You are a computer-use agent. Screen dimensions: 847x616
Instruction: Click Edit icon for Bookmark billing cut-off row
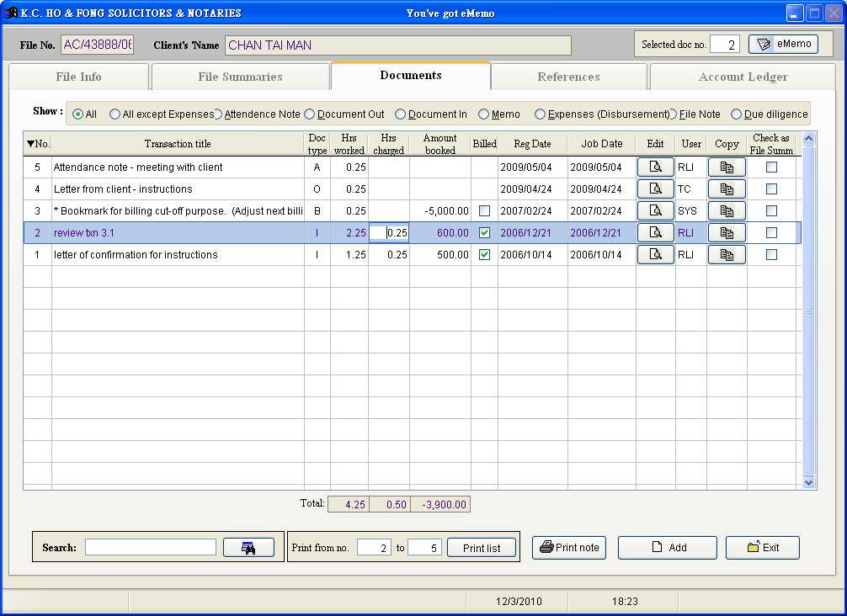pos(655,211)
